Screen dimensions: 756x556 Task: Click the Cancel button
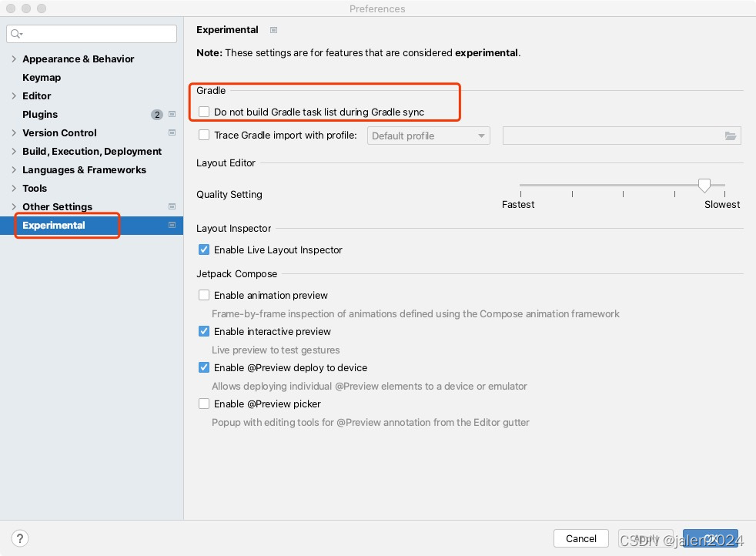tap(581, 538)
